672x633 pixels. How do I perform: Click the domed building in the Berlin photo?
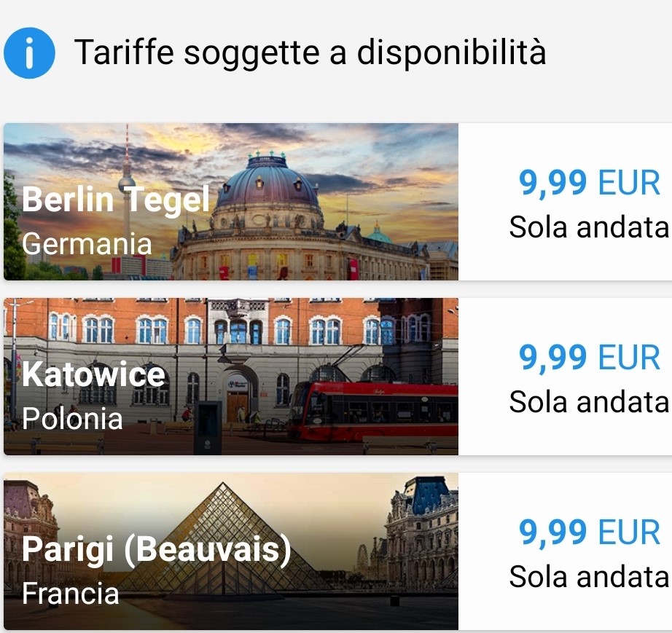[268, 201]
